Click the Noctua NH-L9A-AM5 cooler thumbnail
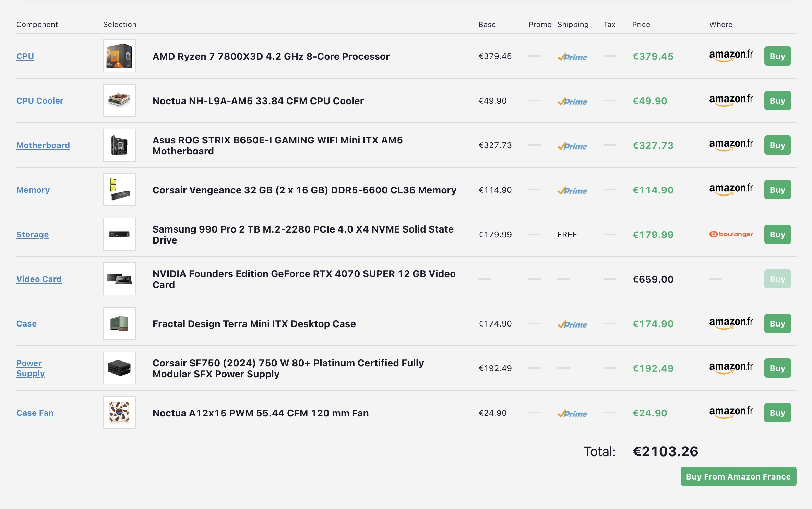This screenshot has height=509, width=812. click(x=119, y=100)
